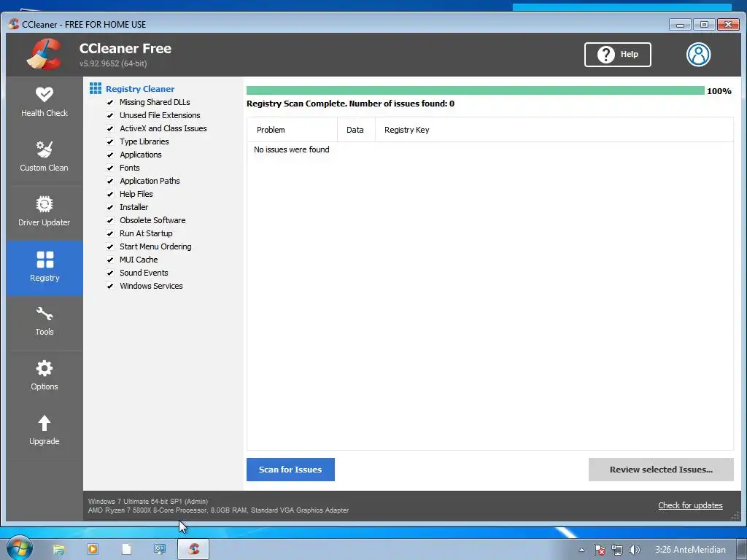Select the Registry sidebar item
Screen dimensions: 747x560
pyautogui.click(x=44, y=268)
